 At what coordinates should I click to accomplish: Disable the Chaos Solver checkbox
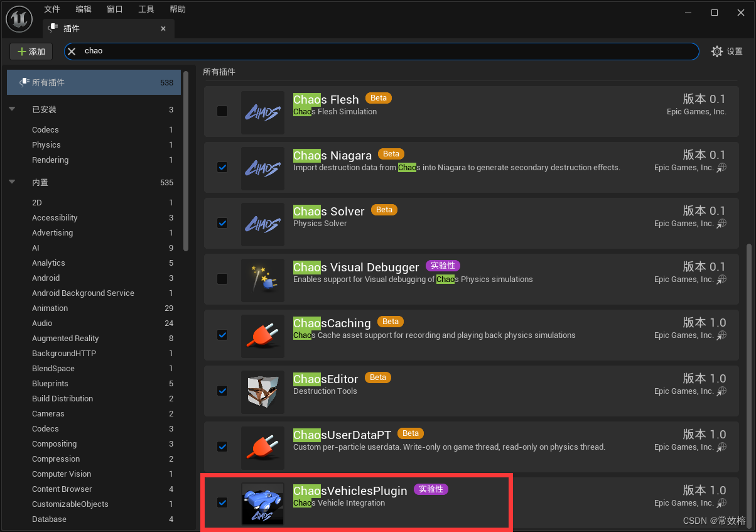coord(222,223)
